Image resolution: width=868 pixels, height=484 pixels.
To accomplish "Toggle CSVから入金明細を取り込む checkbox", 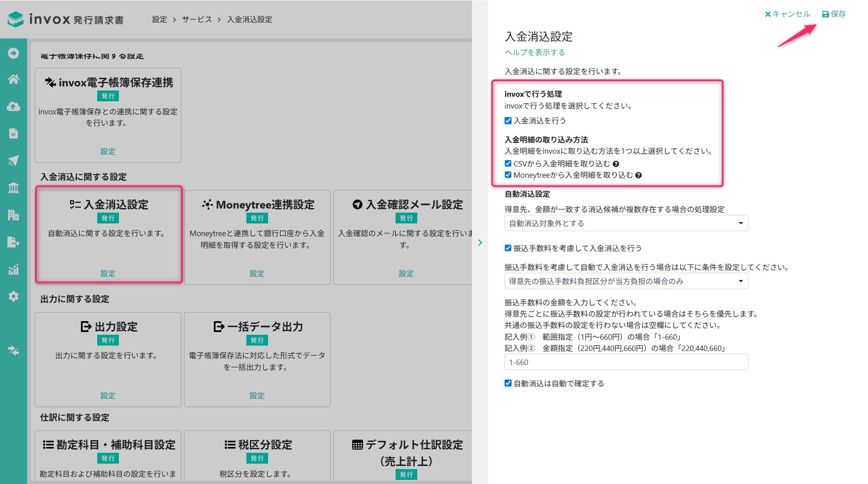I will [508, 164].
